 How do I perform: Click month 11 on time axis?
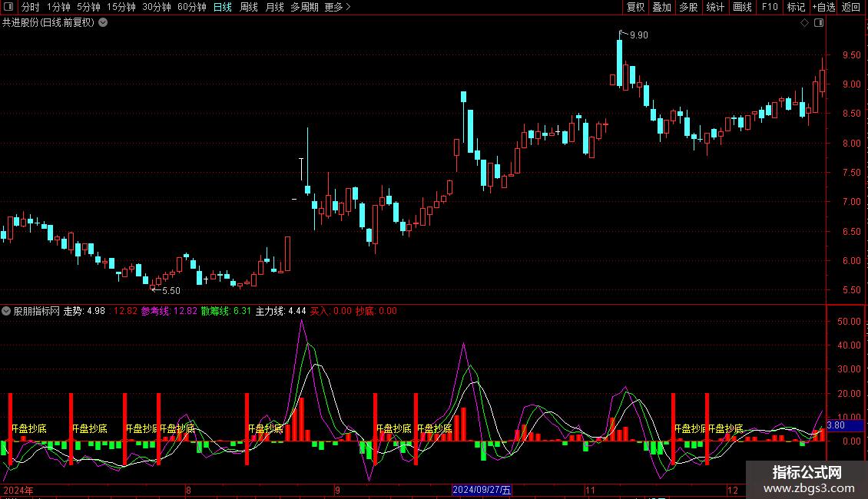coord(590,490)
